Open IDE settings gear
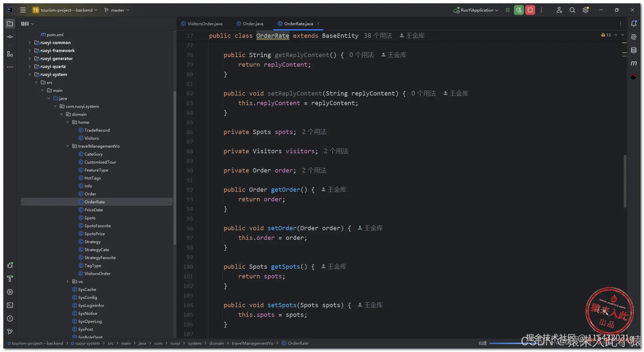 [586, 10]
